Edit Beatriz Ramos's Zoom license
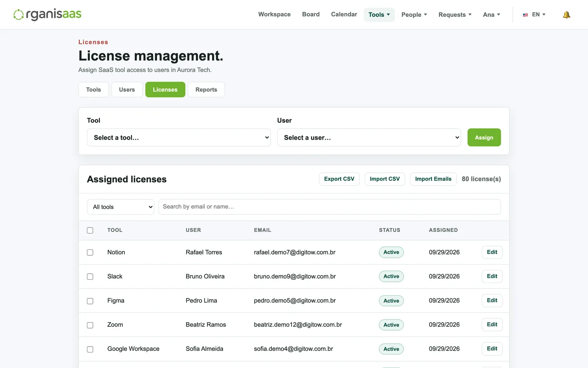Screen dimensions: 588x368 click(492, 325)
